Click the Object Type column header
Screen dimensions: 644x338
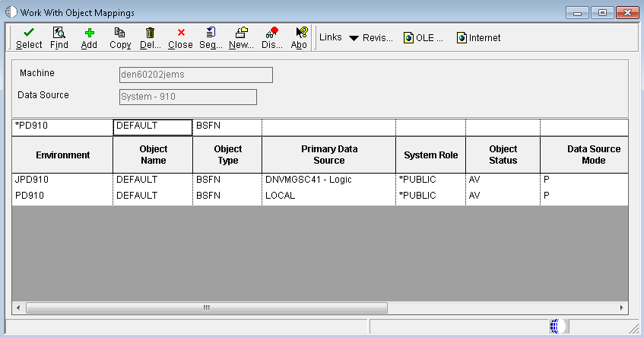pyautogui.click(x=227, y=155)
